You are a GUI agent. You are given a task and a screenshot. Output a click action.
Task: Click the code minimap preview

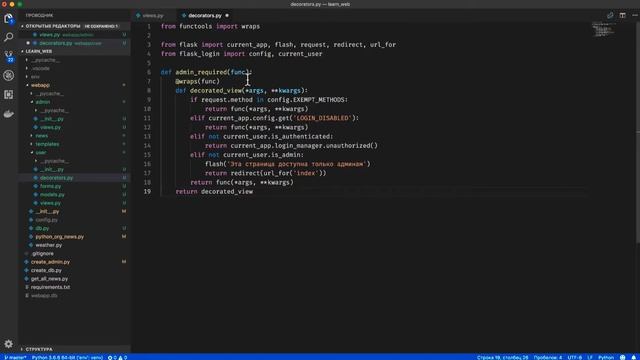[604, 29]
